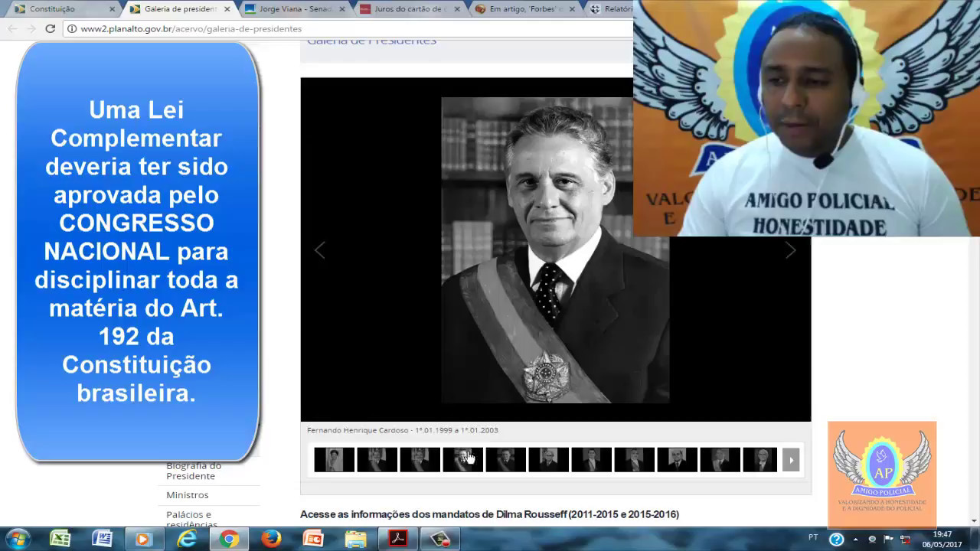Click the Amigo Policial AP logo
The width and height of the screenshot is (980, 551).
(882, 474)
